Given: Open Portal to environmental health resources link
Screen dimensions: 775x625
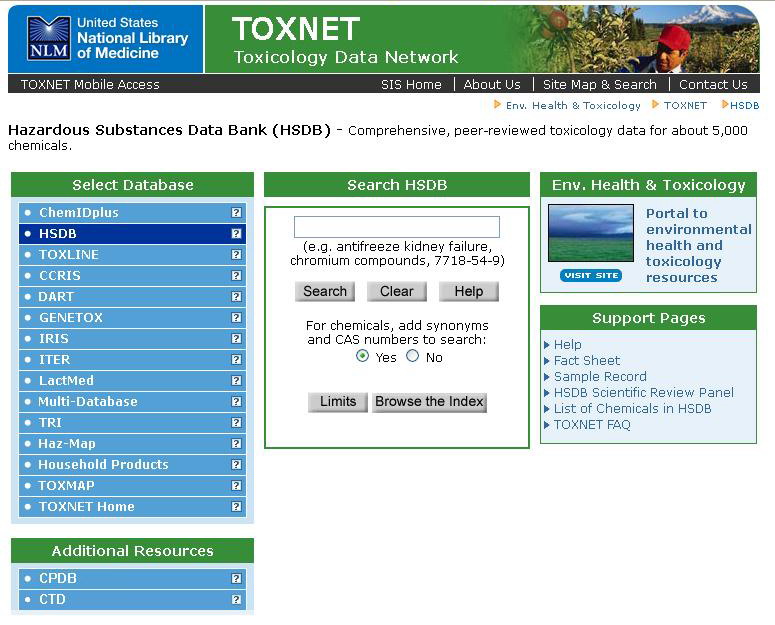Looking at the screenshot, I should [698, 246].
